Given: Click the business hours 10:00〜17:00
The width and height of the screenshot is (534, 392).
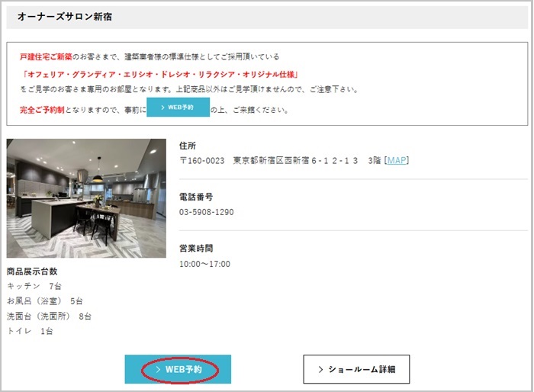Looking at the screenshot, I should tap(204, 264).
